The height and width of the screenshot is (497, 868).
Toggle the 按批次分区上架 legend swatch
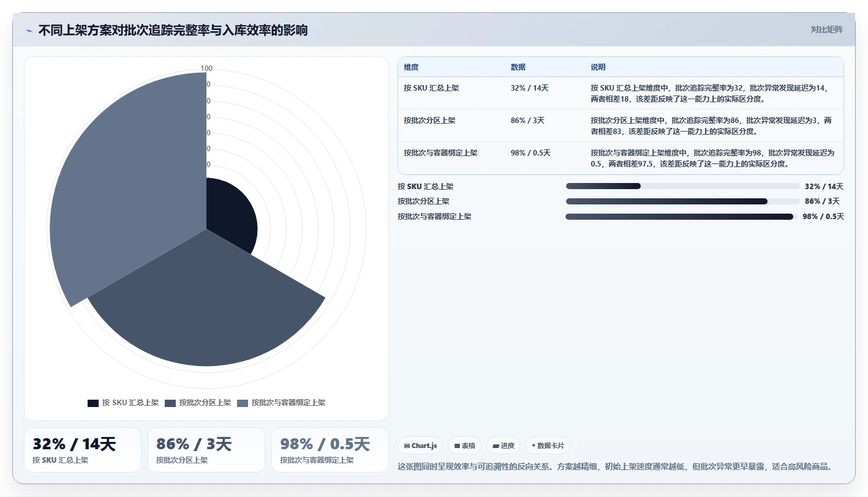170,403
